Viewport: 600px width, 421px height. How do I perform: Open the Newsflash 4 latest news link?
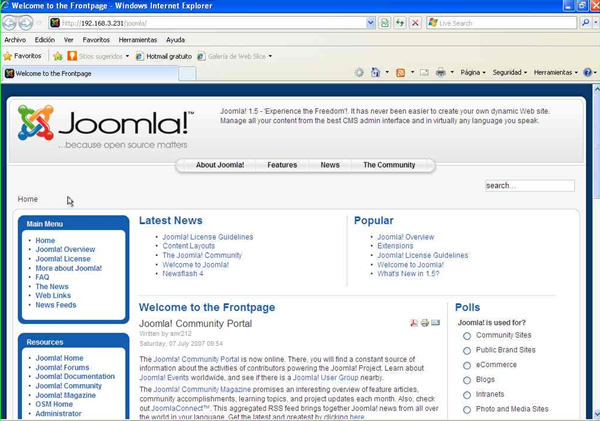[183, 274]
